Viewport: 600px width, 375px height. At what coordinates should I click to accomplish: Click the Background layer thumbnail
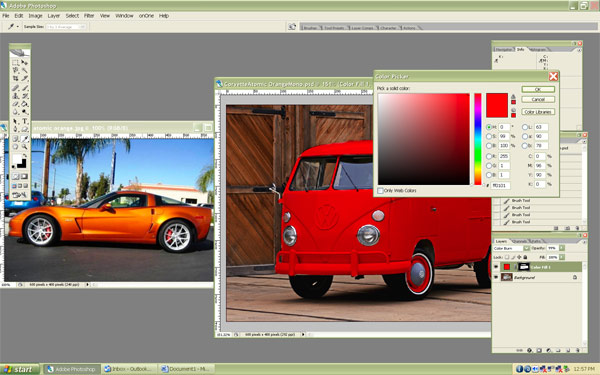tap(507, 277)
